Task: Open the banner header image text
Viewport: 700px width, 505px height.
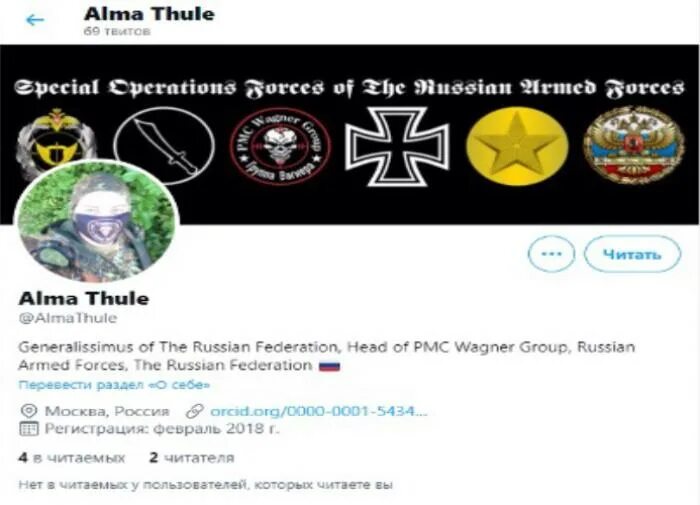Action: [350, 87]
